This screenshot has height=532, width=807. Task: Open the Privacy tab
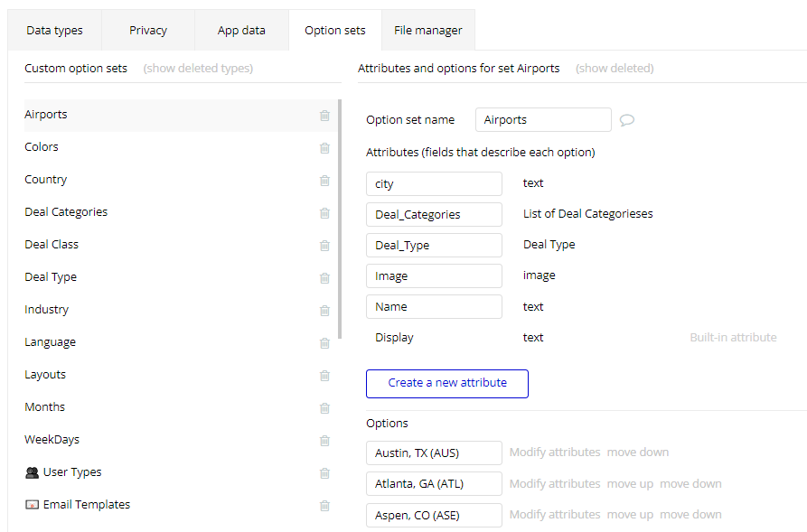(x=148, y=31)
